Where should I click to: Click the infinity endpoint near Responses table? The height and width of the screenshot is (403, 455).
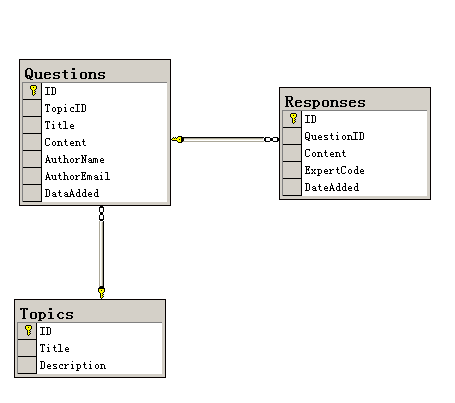point(271,139)
